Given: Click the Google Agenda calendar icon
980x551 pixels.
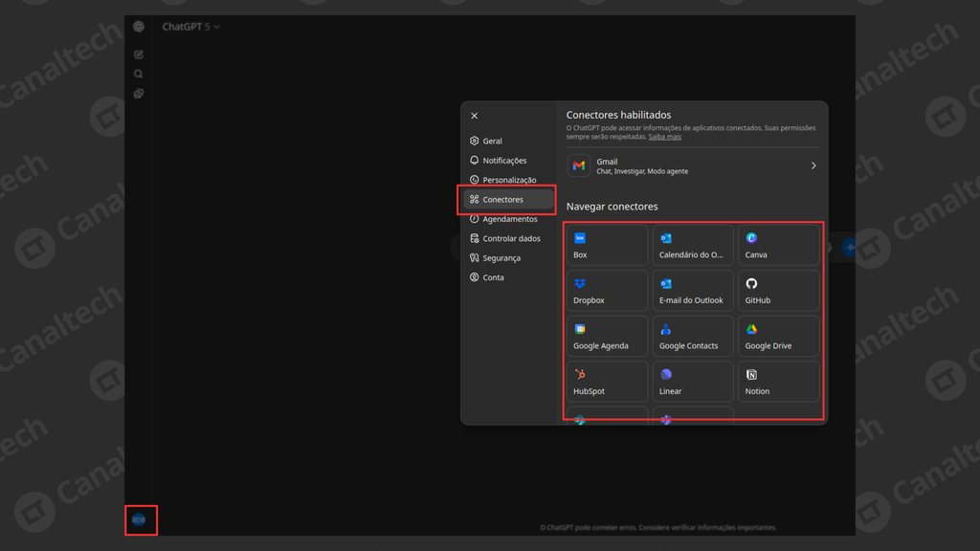Looking at the screenshot, I should click(580, 329).
